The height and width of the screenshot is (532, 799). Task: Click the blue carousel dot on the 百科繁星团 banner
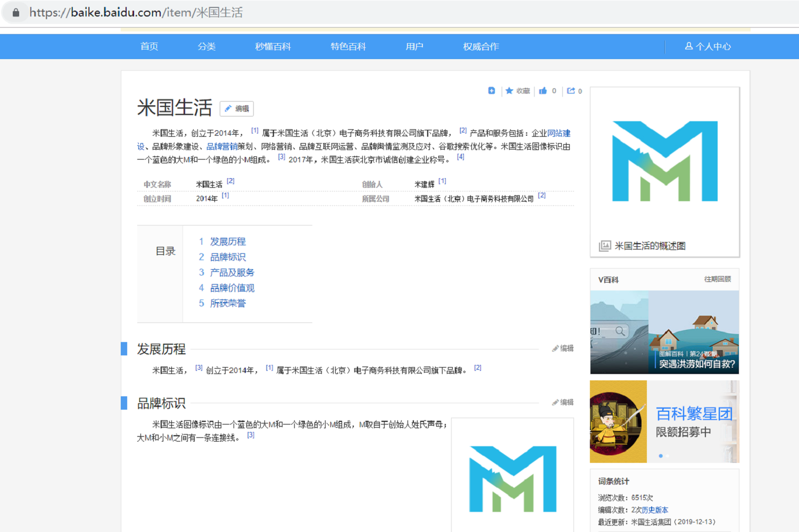[x=661, y=456]
